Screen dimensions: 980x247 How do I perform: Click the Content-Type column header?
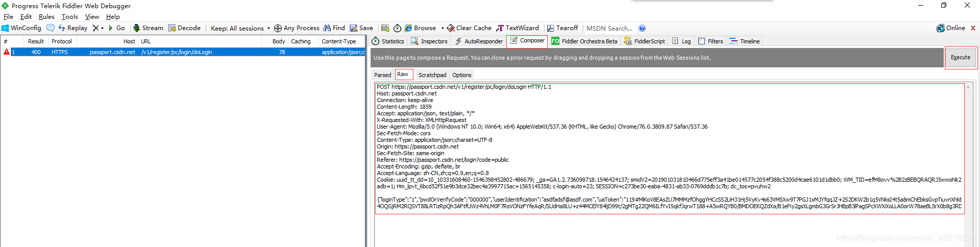tap(342, 41)
